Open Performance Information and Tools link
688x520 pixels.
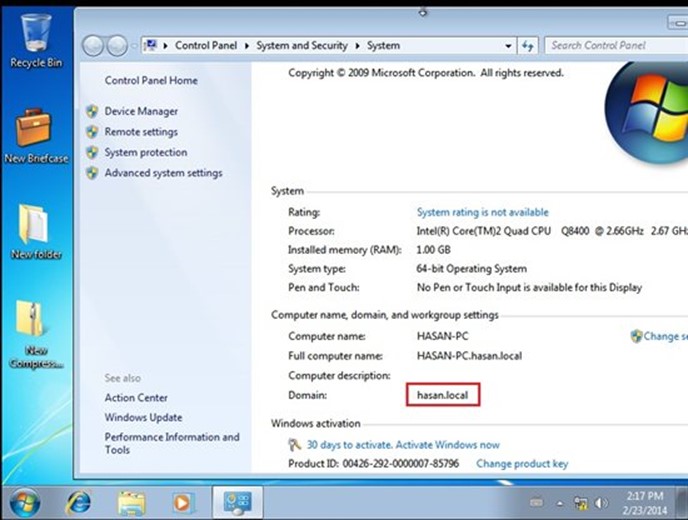(x=172, y=443)
